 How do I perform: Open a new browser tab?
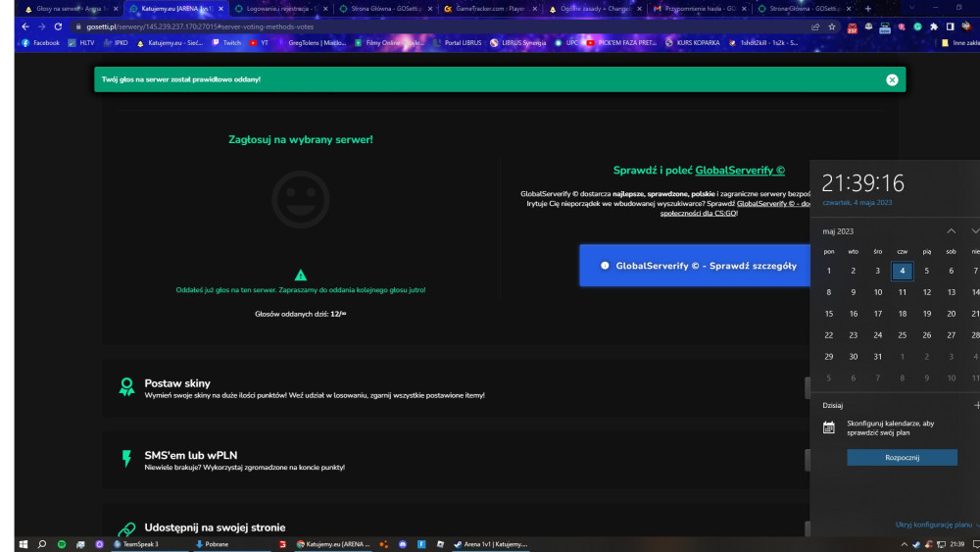867,9
